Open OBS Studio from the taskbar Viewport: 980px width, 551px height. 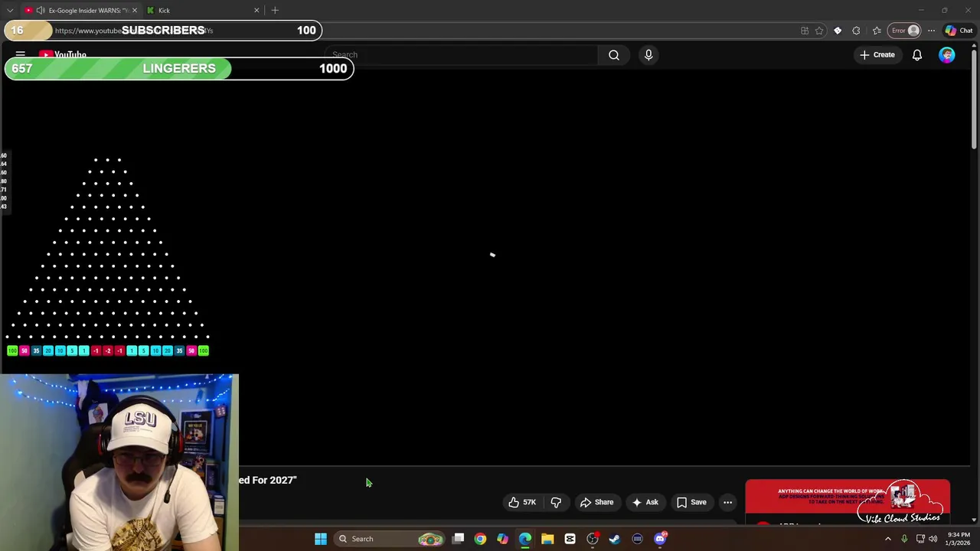[x=593, y=539]
